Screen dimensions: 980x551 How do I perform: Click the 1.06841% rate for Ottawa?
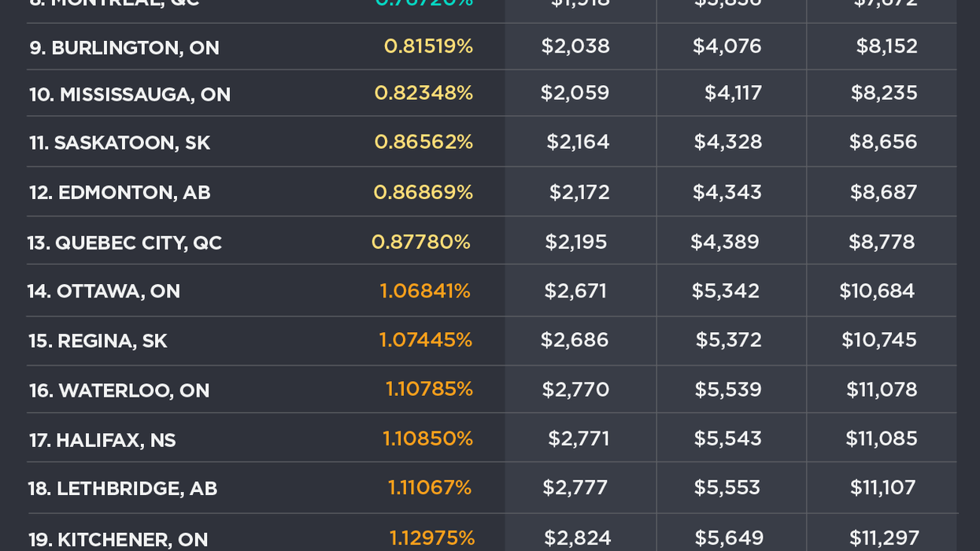coord(425,291)
